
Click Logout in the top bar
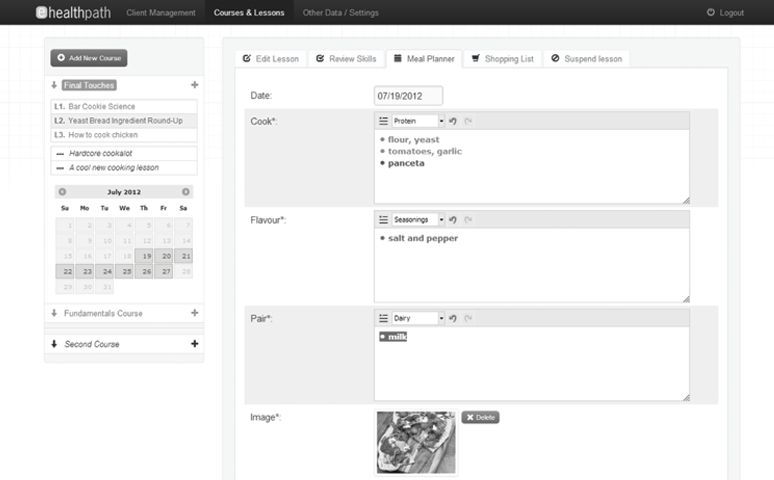click(725, 13)
